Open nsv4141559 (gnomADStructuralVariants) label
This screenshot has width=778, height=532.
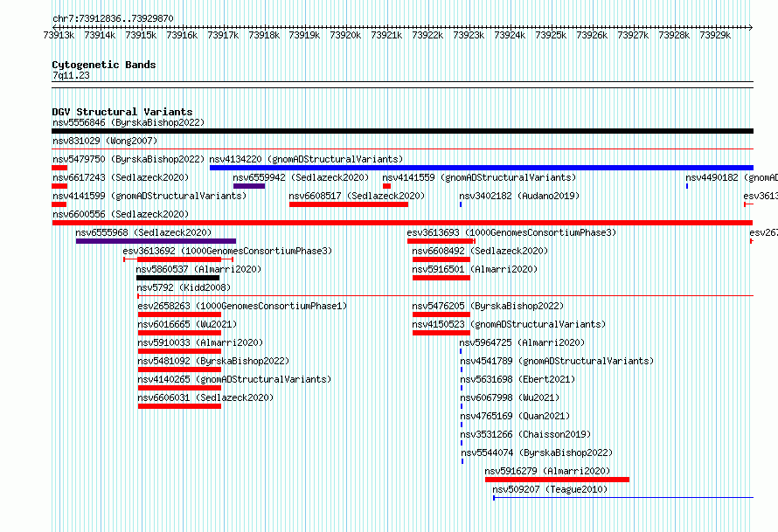(479, 177)
